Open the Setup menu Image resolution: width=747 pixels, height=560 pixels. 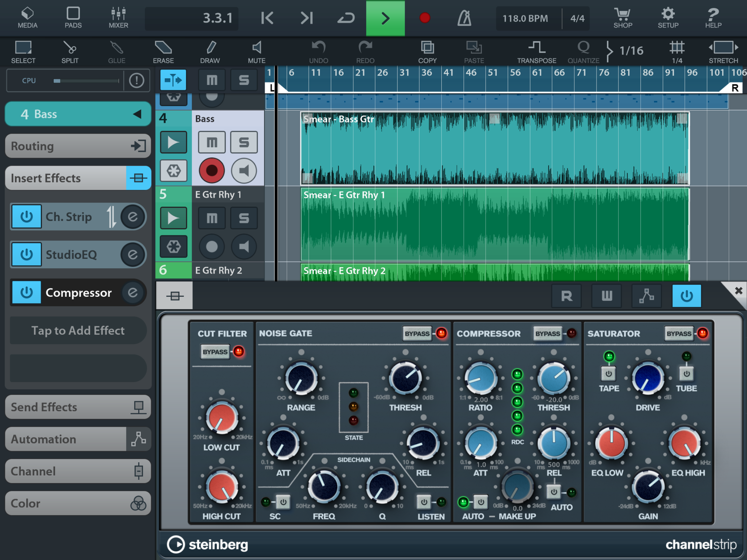point(668,18)
